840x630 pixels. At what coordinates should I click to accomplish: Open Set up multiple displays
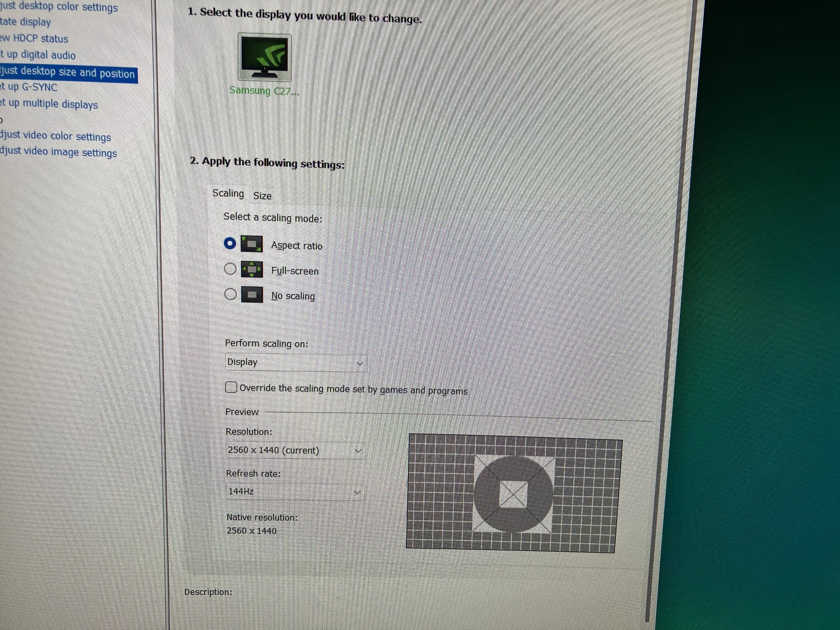click(49, 104)
